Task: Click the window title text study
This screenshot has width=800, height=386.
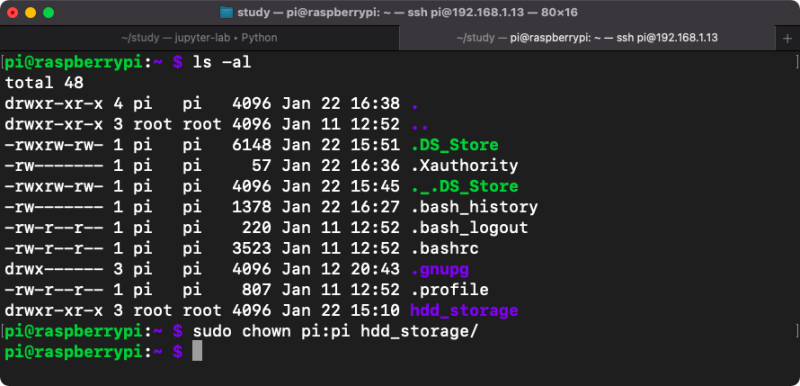Action: 253,12
